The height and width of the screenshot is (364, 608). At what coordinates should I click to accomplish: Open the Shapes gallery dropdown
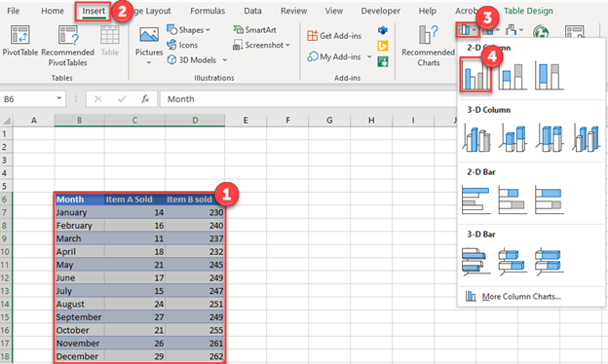(x=188, y=30)
